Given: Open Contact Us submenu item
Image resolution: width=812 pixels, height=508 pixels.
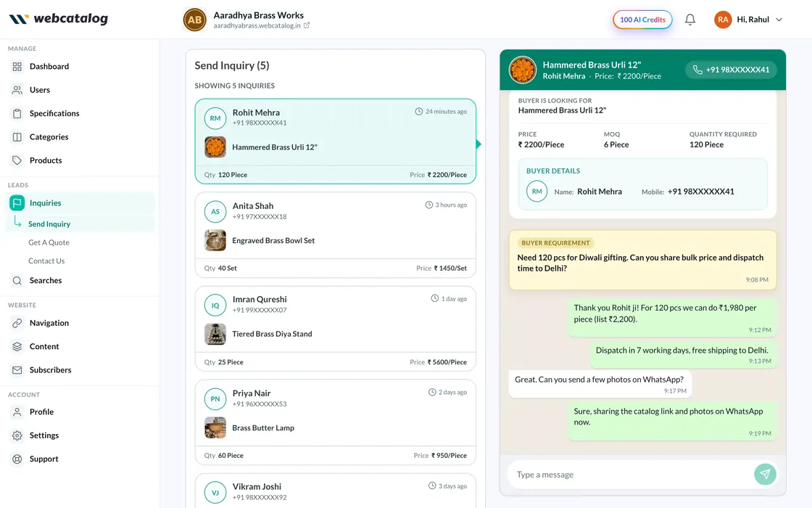Looking at the screenshot, I should tap(46, 261).
